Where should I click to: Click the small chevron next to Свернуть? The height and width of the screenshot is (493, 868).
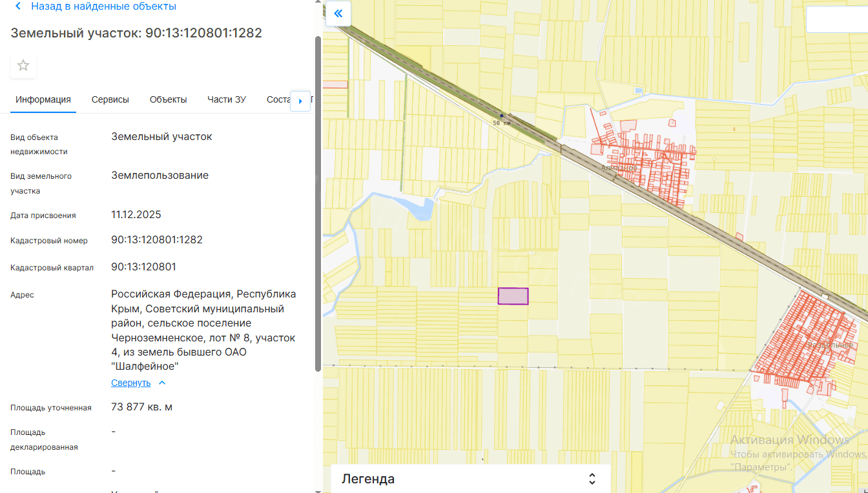[162, 383]
